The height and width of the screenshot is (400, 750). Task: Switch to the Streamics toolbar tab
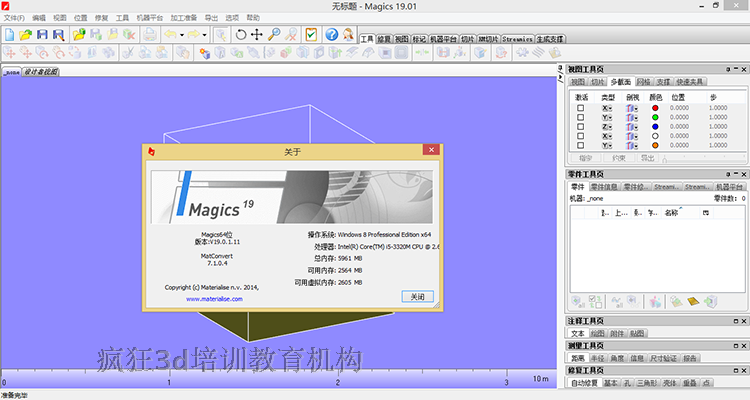tap(517, 39)
